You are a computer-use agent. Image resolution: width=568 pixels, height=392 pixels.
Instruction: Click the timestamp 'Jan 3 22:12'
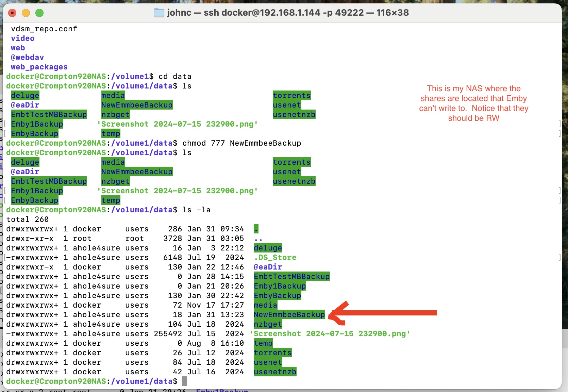click(x=216, y=248)
